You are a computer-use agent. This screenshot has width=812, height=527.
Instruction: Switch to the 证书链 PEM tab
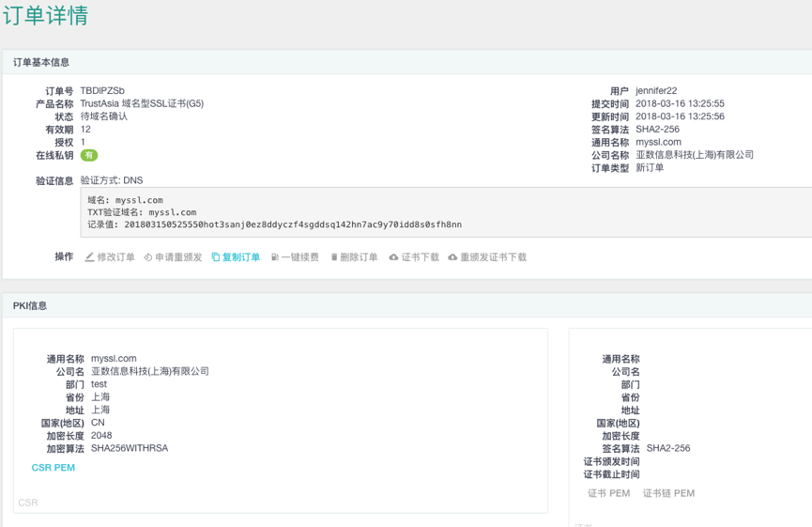[x=668, y=493]
